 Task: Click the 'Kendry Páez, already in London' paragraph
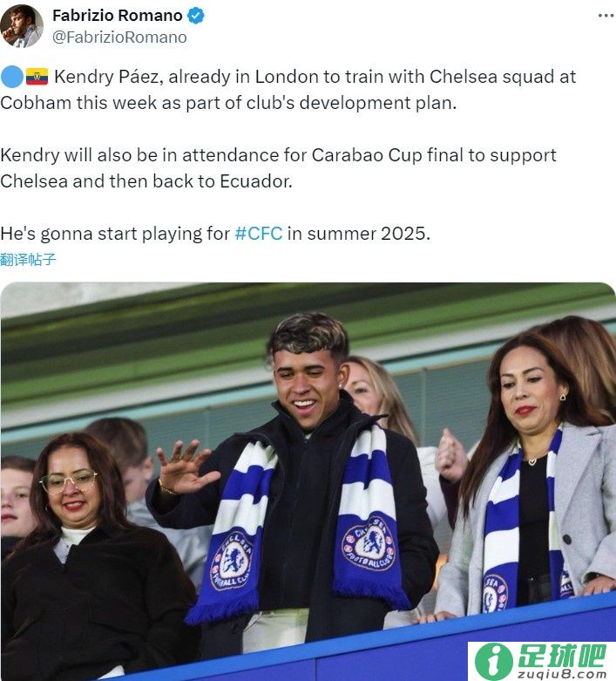[288, 90]
